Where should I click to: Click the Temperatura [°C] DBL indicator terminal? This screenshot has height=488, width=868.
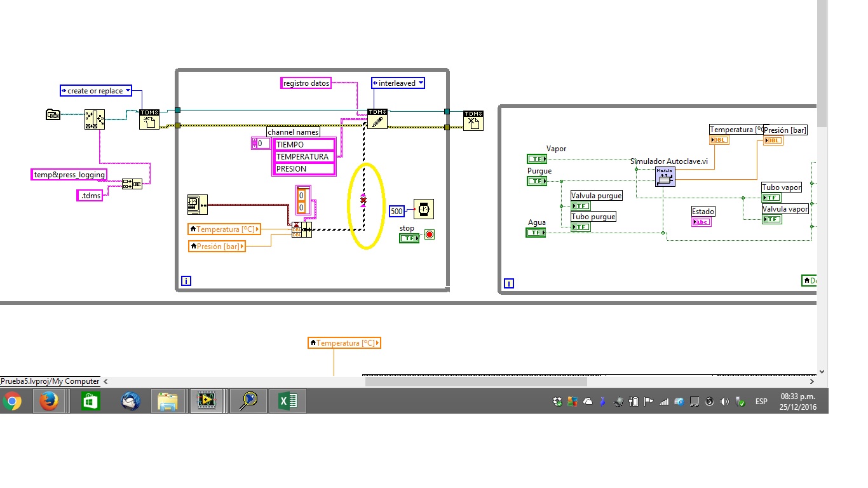[x=719, y=140]
